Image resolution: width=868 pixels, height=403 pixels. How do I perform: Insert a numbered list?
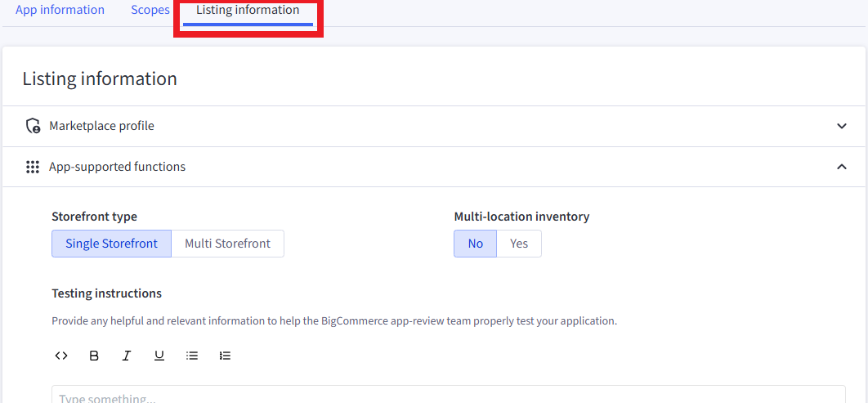tap(226, 356)
